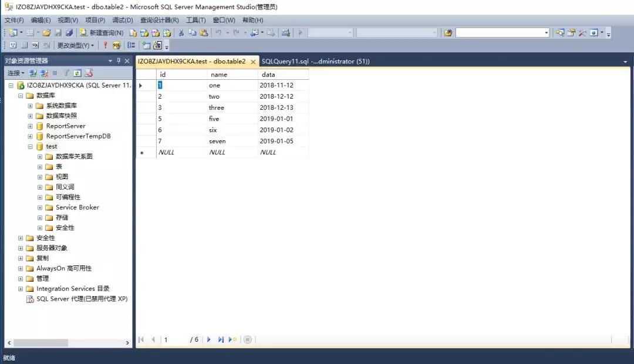Click the Paste clipboard icon
The height and width of the screenshot is (364, 634).
(204, 33)
